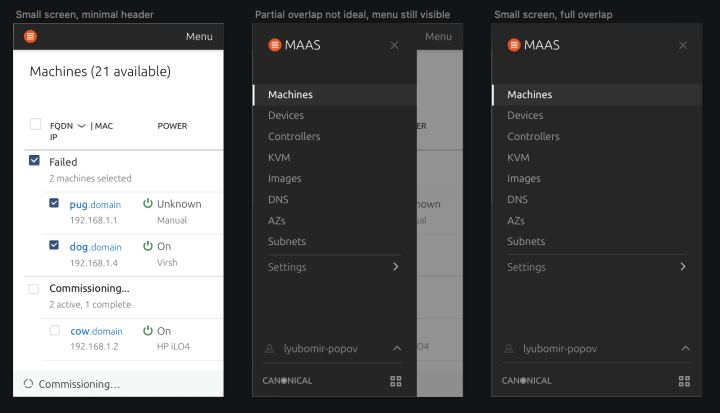
Task: Collapse the lyubomir-popov user menu in partial-overlap panel
Action: click(397, 348)
